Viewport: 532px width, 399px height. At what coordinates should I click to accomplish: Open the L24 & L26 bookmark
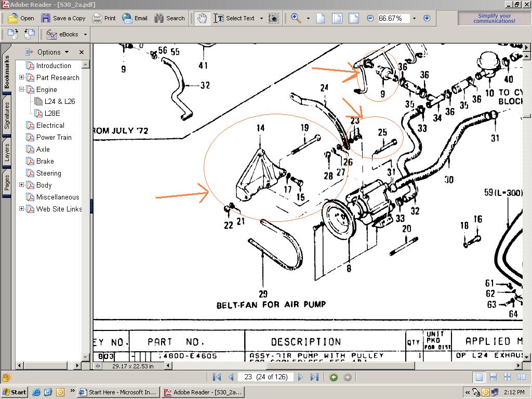click(x=60, y=101)
